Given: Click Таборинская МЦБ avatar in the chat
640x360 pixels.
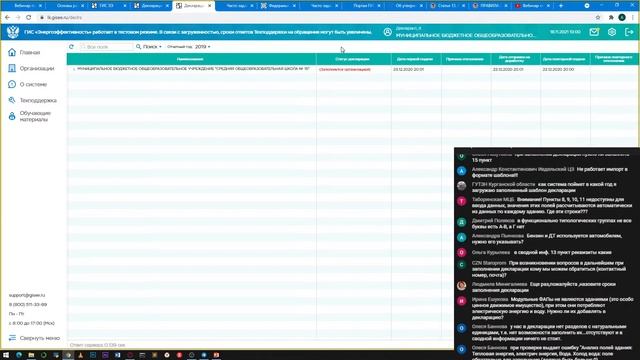Looking at the screenshot, I should [x=462, y=201].
